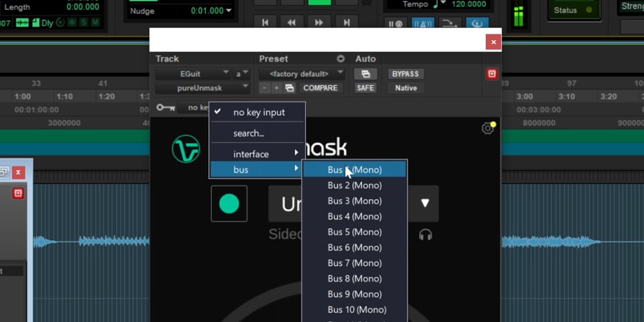The image size is (644, 322).
Task: Select Bus 4 (Mono)
Action: coord(355,216)
